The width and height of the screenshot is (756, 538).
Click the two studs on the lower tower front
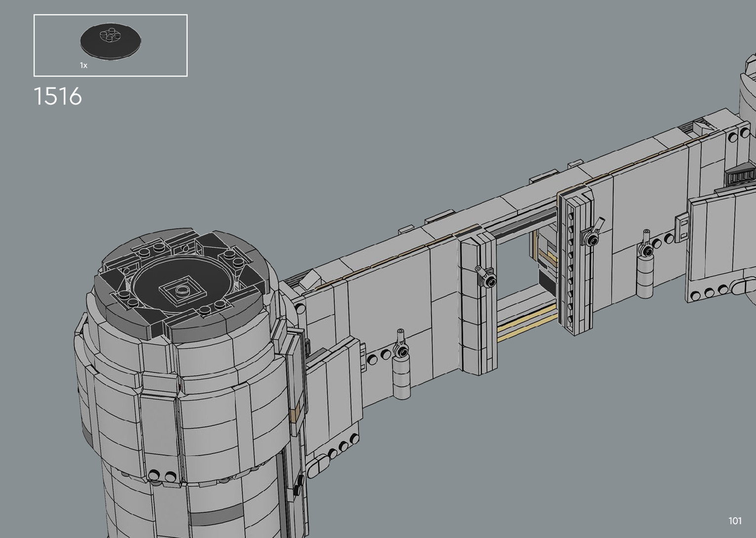point(162,476)
